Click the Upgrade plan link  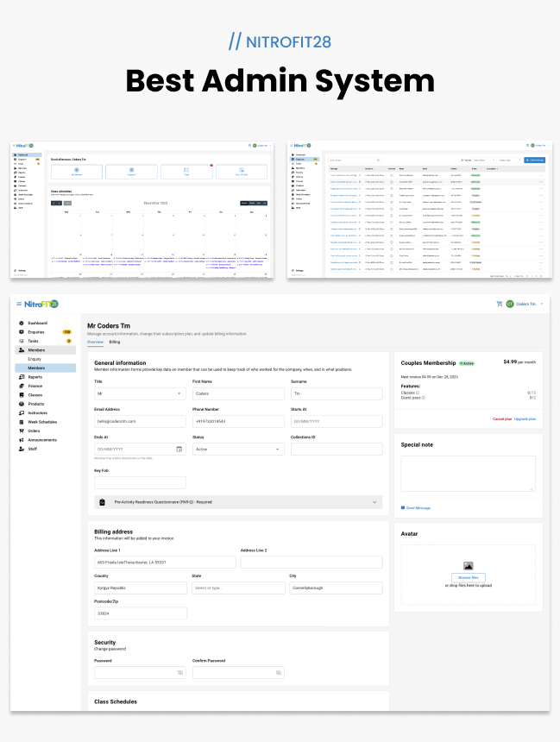tap(525, 418)
